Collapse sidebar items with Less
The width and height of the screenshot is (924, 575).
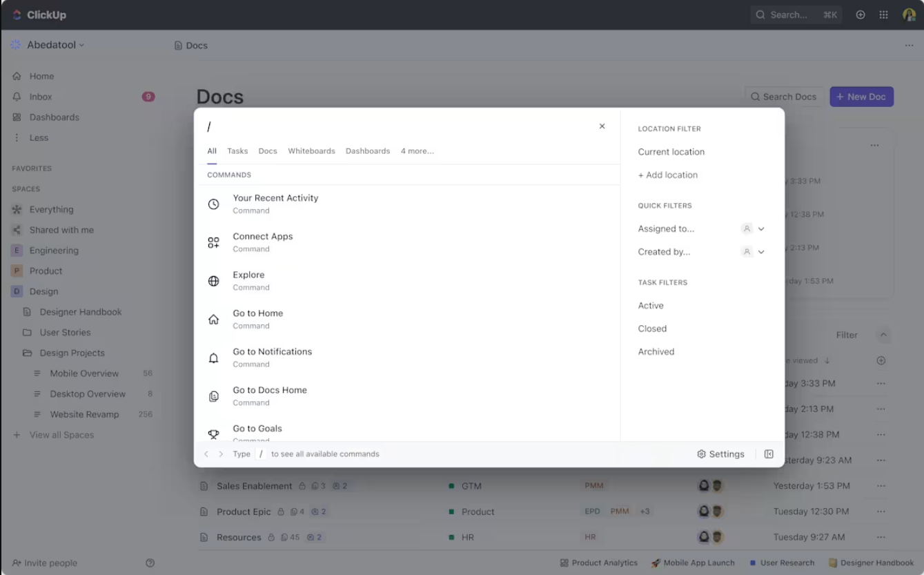(39, 137)
